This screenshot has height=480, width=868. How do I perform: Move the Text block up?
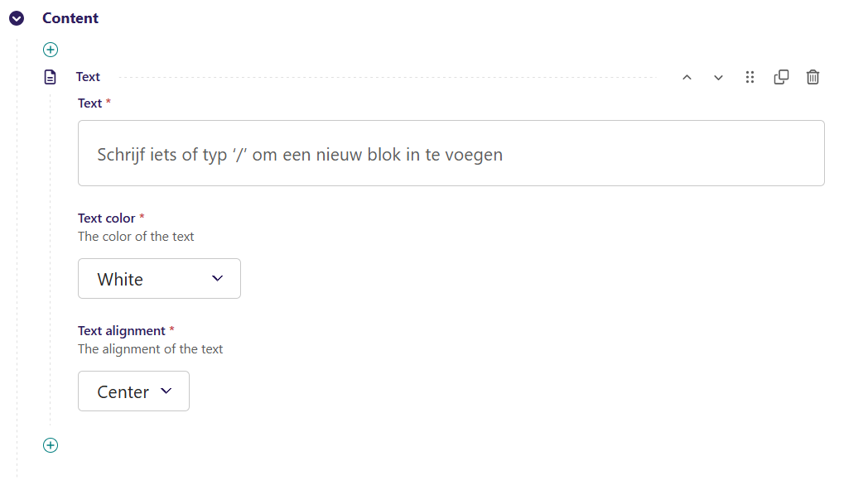[x=687, y=77]
